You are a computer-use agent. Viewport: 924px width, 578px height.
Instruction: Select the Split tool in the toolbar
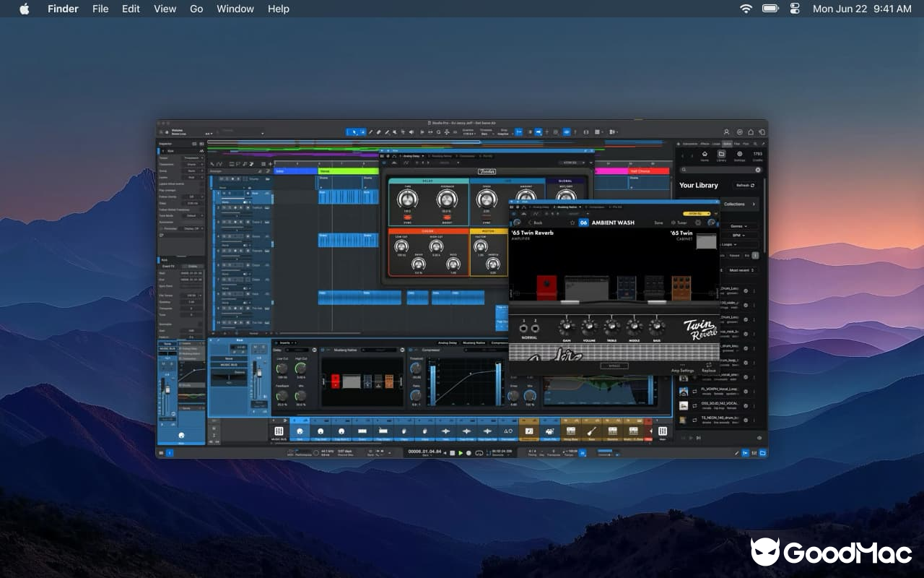(371, 132)
